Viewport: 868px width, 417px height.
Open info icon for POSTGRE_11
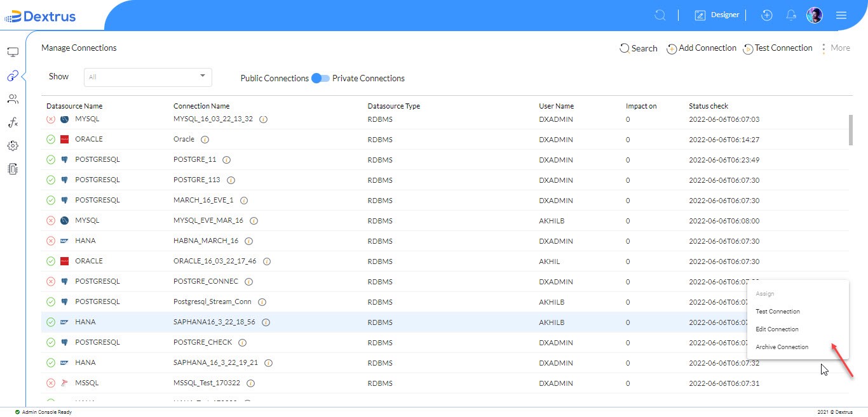pos(226,160)
